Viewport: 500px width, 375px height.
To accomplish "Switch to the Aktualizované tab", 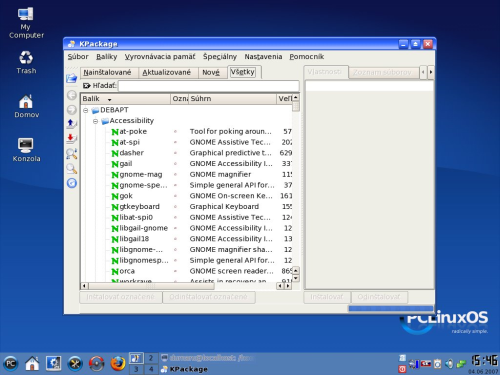I will click(x=167, y=72).
